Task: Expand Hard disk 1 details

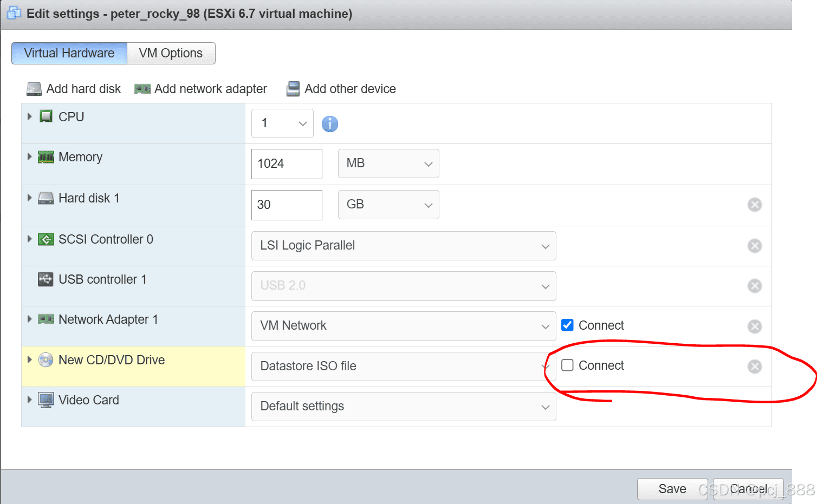Action: coord(30,198)
